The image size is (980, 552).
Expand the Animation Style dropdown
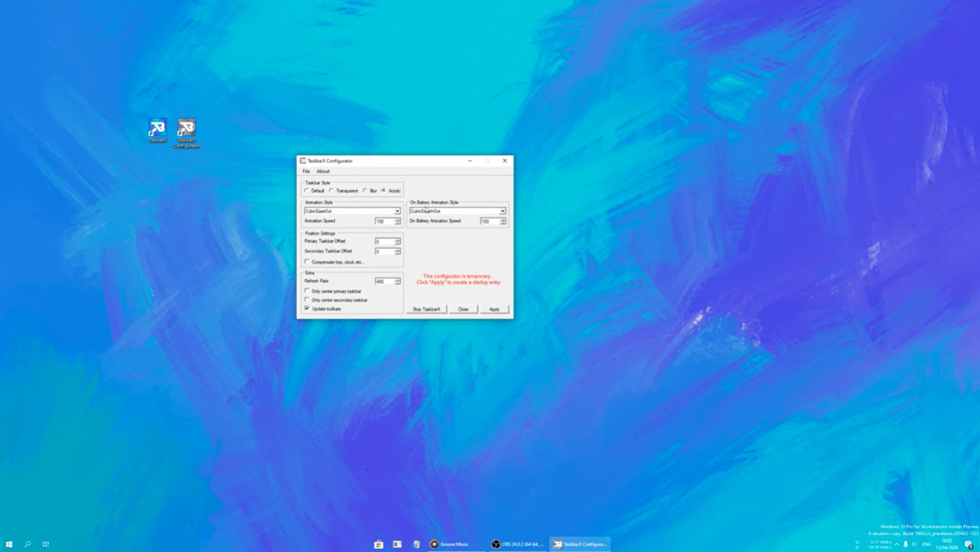[397, 211]
